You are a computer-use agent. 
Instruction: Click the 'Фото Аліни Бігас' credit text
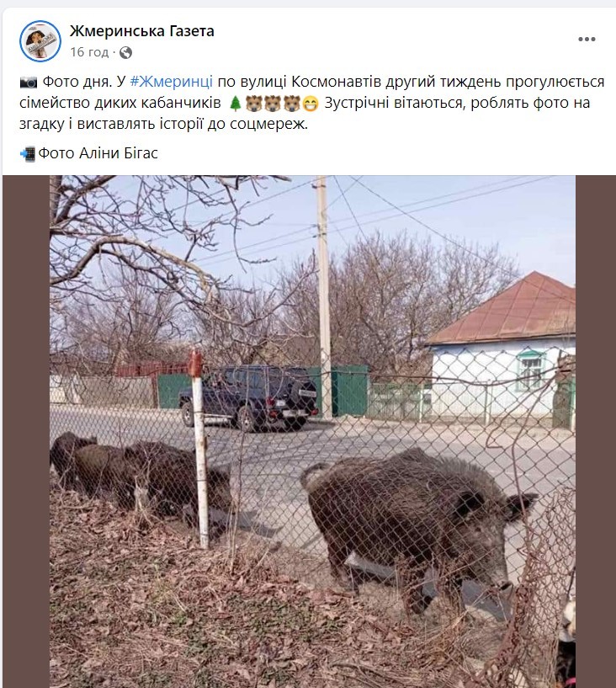(x=98, y=153)
